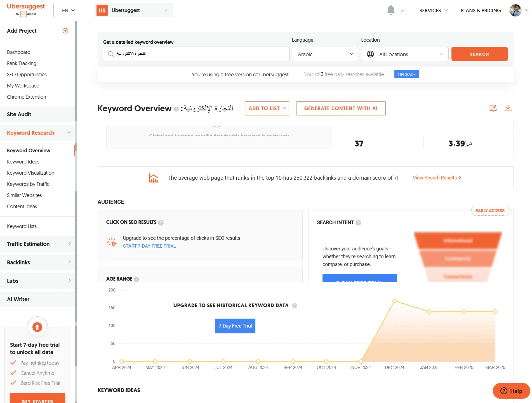The height and width of the screenshot is (403, 532).
Task: Click the DEC 2024 chart data point
Action: 394,301
